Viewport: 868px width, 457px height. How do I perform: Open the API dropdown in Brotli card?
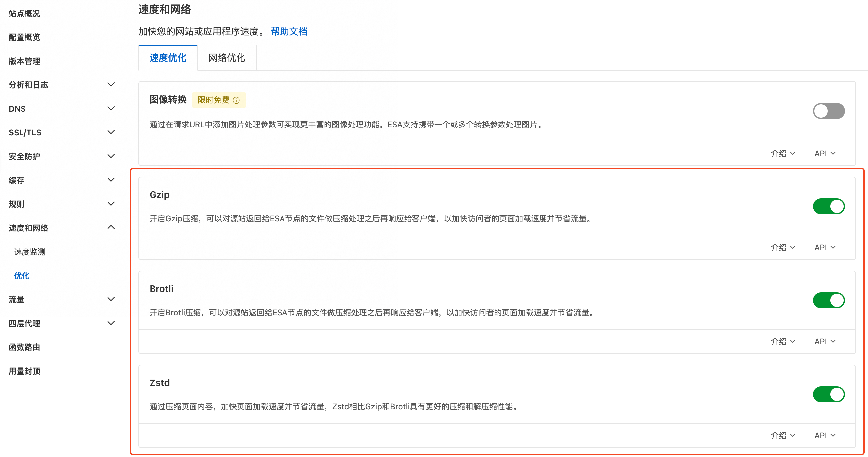pos(825,342)
